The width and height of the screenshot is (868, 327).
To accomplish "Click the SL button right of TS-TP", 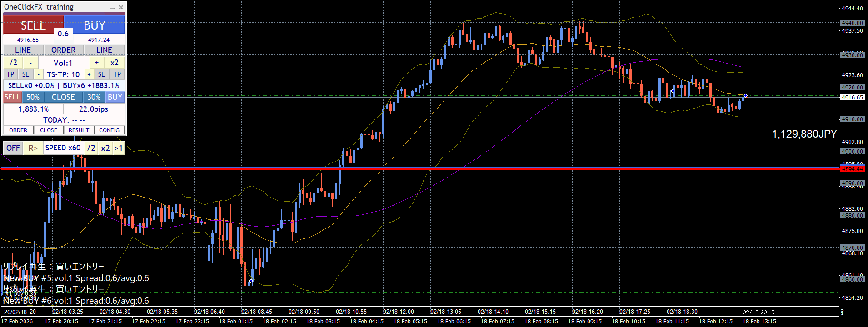I will [x=101, y=74].
